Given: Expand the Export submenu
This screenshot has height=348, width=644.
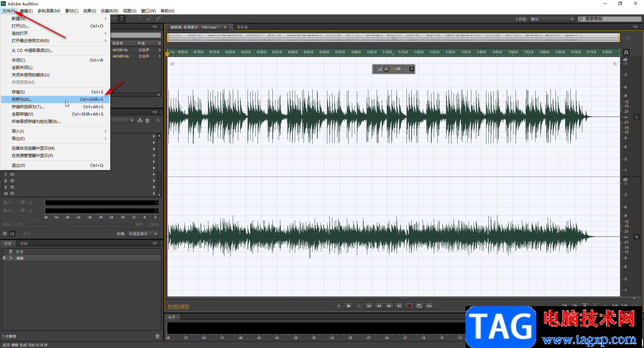Looking at the screenshot, I should 55,138.
